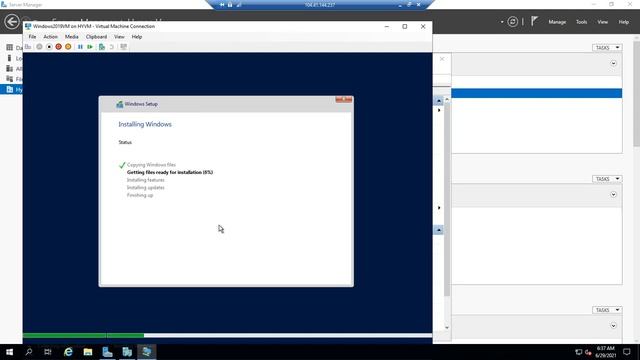
Task: Click the inner panel scrollbar up arrow
Action: click(x=447, y=100)
